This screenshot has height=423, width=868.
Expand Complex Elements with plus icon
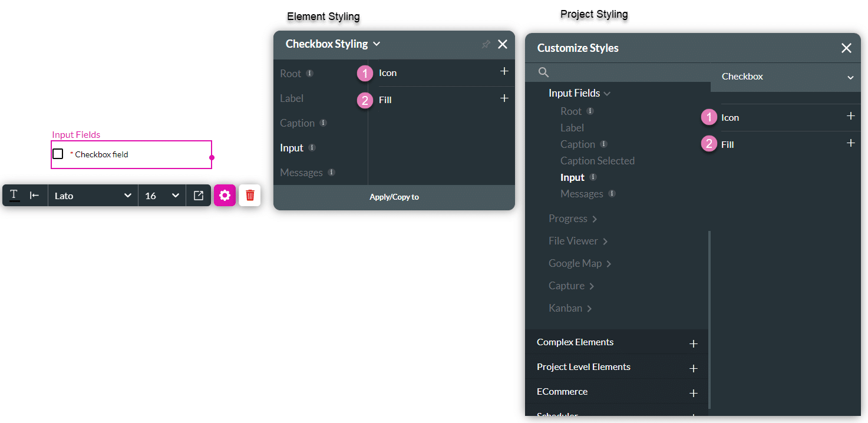694,343
